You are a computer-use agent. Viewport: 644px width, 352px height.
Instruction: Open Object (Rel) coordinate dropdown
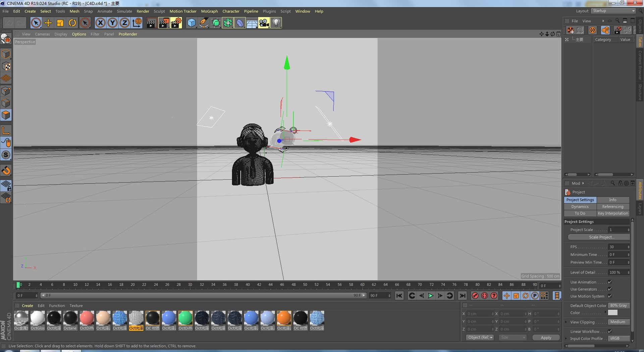click(x=480, y=338)
